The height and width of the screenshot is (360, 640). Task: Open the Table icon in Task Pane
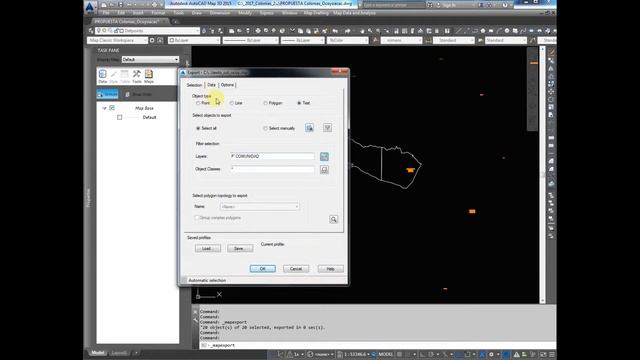click(125, 76)
